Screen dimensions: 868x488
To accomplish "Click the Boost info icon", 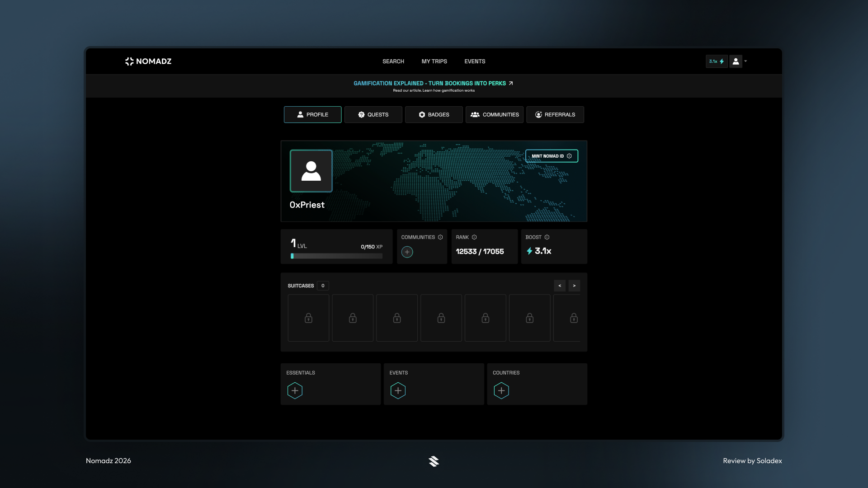I will pos(546,237).
